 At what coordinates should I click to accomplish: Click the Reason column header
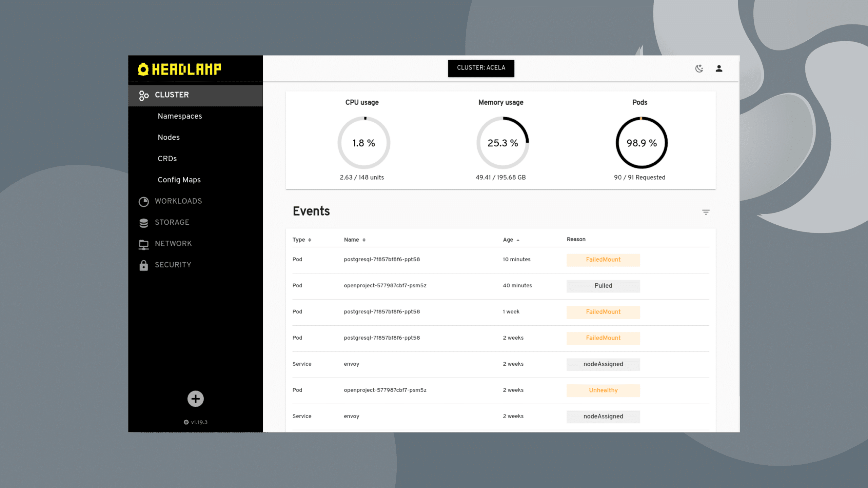click(576, 239)
